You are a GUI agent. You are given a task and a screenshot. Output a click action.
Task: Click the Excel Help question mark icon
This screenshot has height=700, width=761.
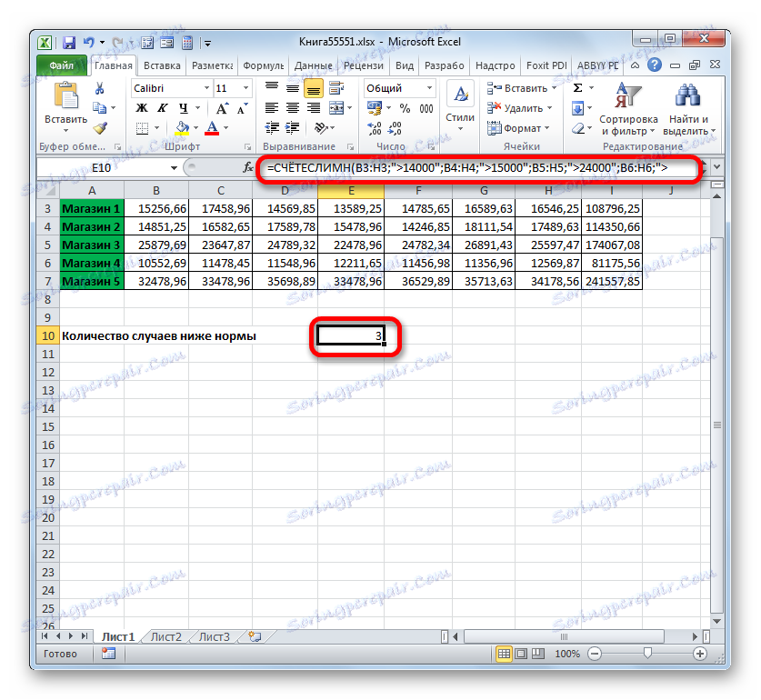tap(655, 65)
